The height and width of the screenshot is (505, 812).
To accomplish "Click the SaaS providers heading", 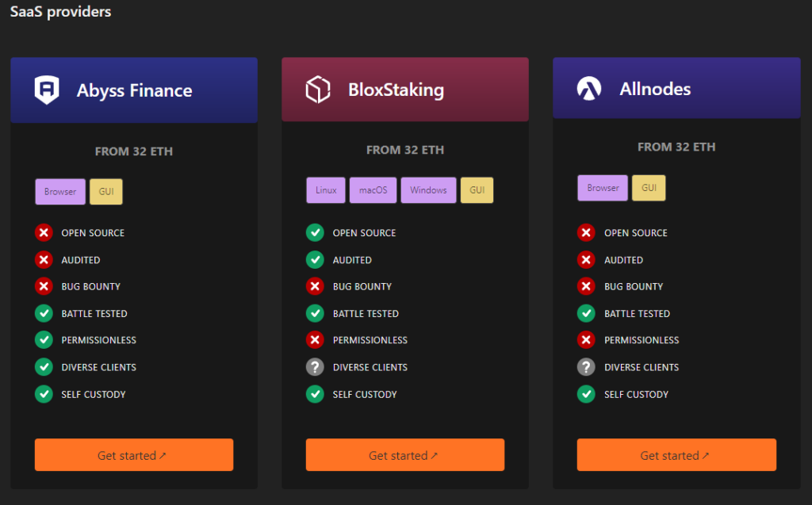I will (x=60, y=11).
